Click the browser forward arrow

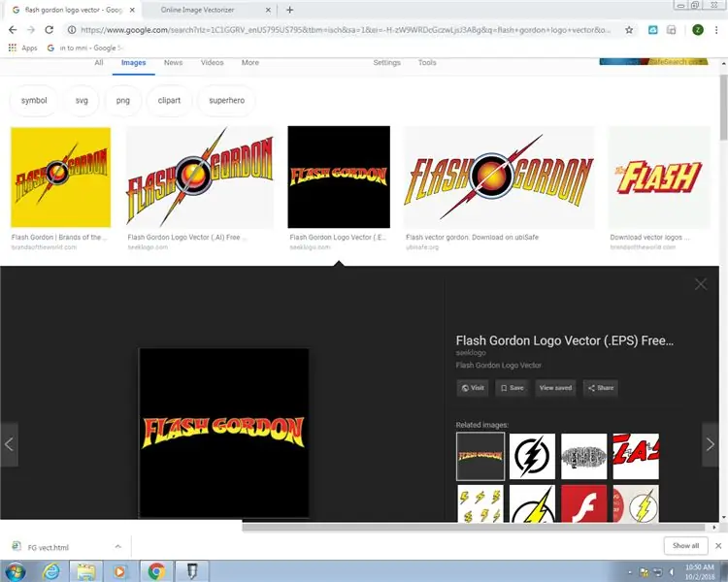31,30
